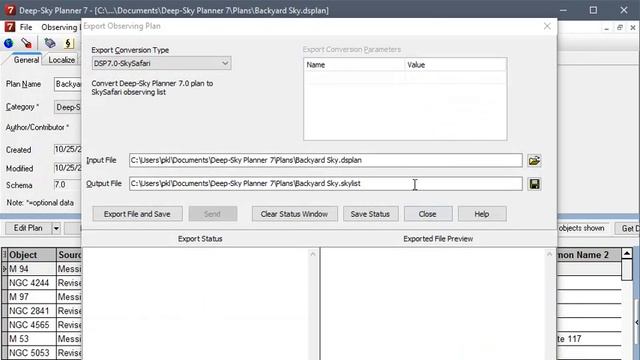Open the Category combo box
The width and height of the screenshot is (640, 360).
68,107
